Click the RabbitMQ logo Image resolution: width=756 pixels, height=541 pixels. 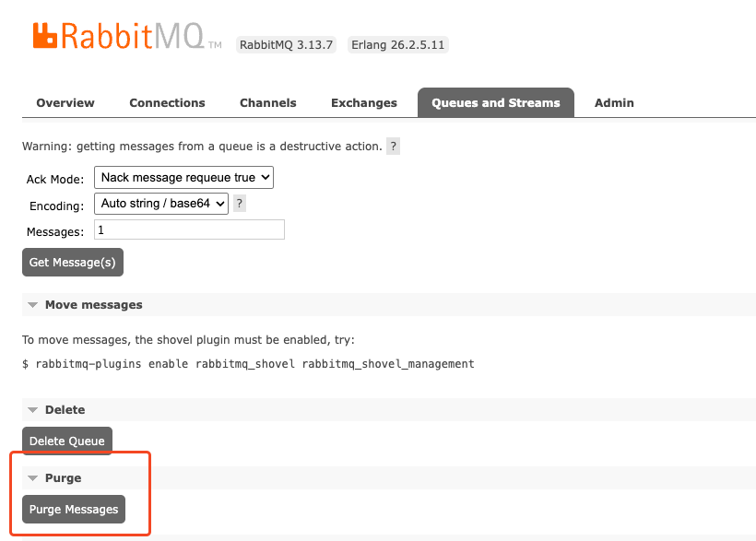tap(127, 36)
